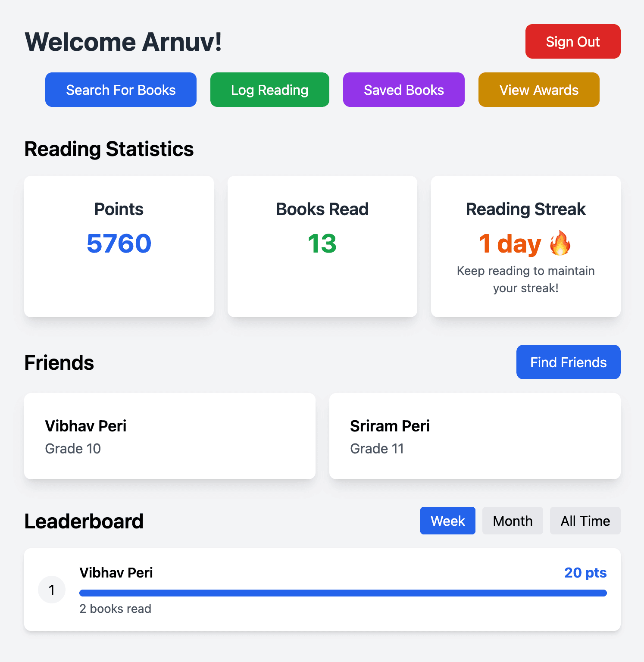644x662 pixels.
Task: Open View Awards
Action: point(539,90)
